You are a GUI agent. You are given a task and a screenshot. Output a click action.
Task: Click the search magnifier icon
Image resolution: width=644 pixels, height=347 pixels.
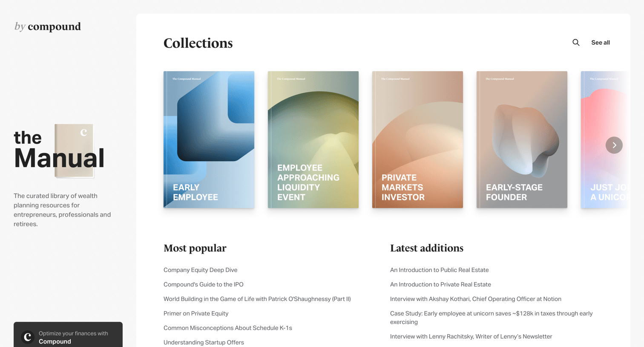tap(576, 43)
